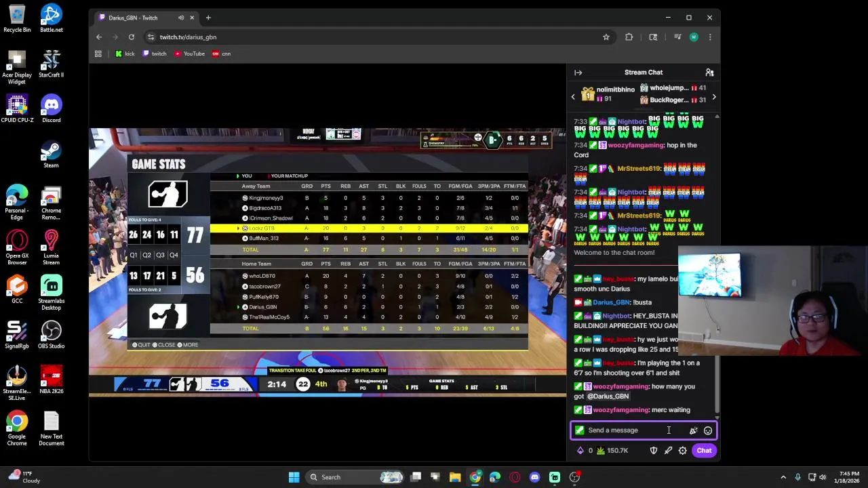The width and height of the screenshot is (868, 488).
Task: Go back in Chrome
Action: (99, 37)
